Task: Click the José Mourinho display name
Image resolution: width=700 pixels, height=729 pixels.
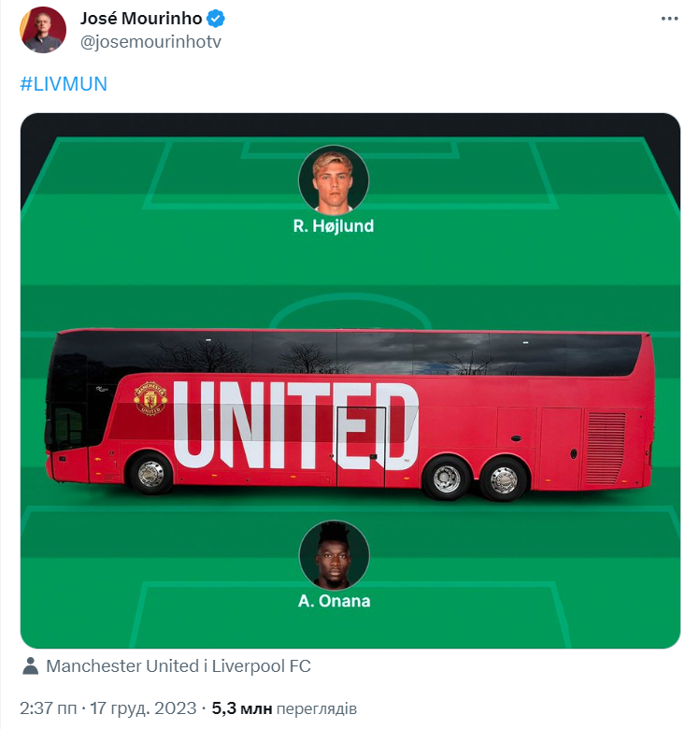Action: [141, 19]
